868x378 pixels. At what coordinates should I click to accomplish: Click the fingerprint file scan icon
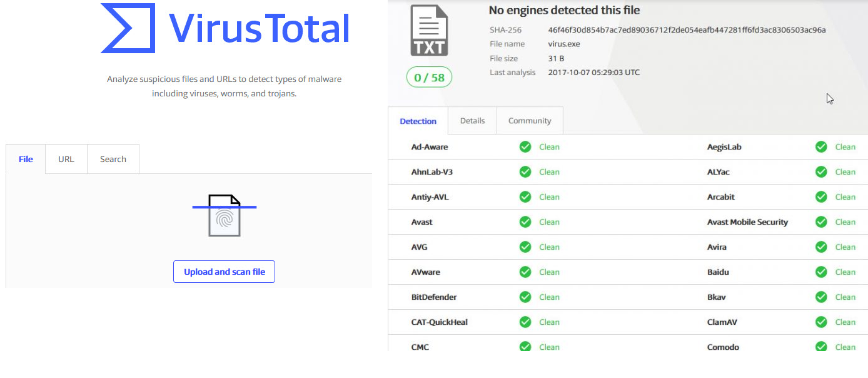[224, 215]
